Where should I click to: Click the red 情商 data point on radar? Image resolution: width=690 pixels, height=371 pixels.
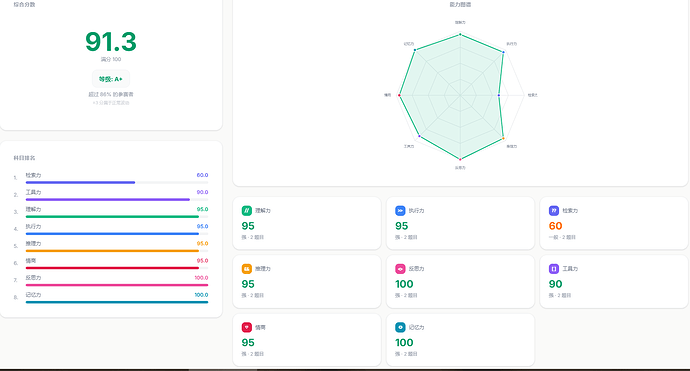click(x=399, y=95)
